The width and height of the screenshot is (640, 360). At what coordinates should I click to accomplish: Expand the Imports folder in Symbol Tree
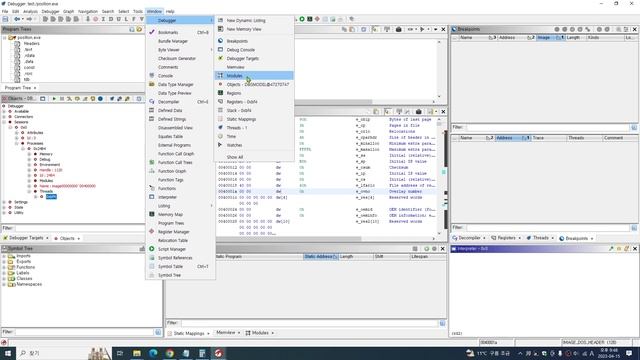click(x=4, y=256)
